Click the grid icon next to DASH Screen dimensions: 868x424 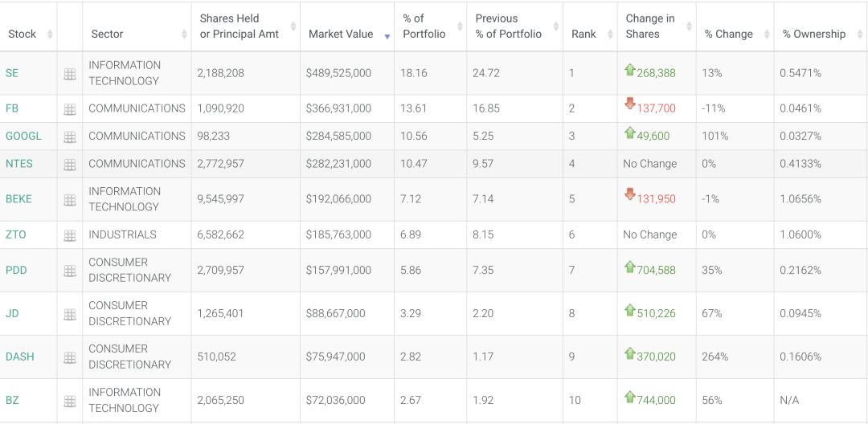(70, 357)
